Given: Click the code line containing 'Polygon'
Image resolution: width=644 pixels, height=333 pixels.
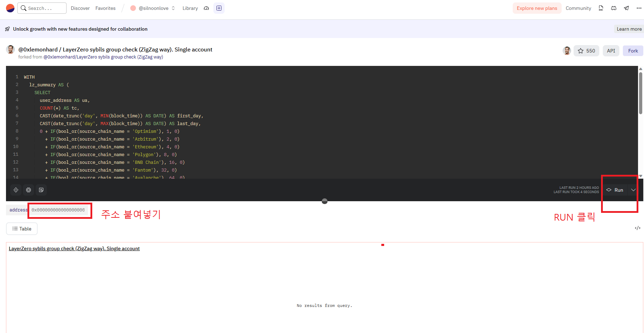Looking at the screenshot, I should coord(111,155).
